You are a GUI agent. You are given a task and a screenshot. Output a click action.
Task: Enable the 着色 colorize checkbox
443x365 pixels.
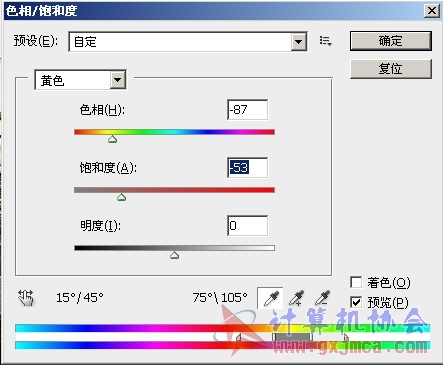coord(356,282)
